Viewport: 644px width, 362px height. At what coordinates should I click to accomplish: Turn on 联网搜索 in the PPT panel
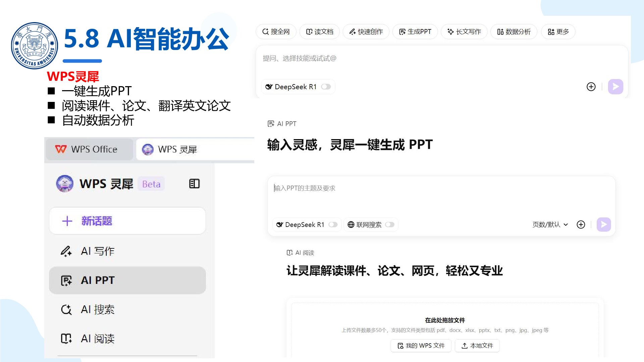[x=390, y=225]
